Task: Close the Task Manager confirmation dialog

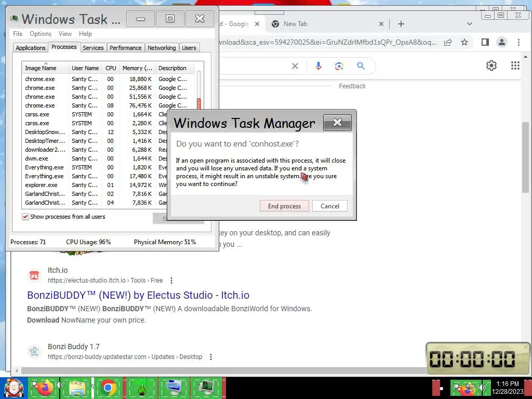Action: 337,122
